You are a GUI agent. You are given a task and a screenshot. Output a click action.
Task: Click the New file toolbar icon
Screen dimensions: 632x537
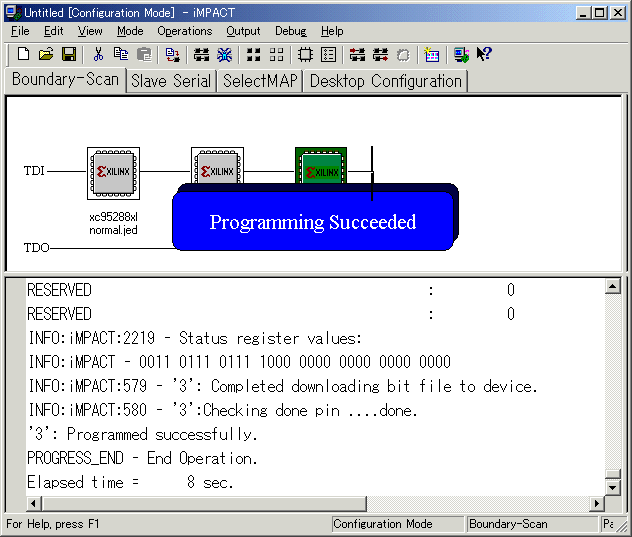coord(23,54)
